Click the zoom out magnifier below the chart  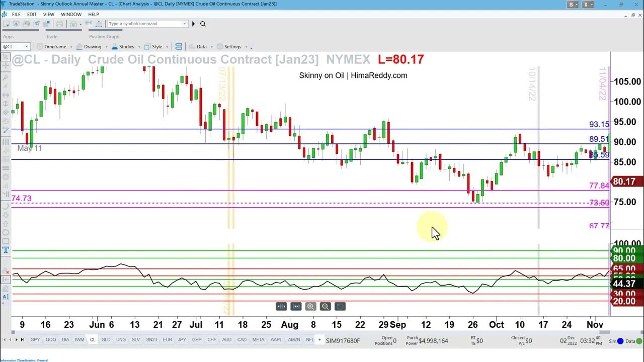coord(325,306)
